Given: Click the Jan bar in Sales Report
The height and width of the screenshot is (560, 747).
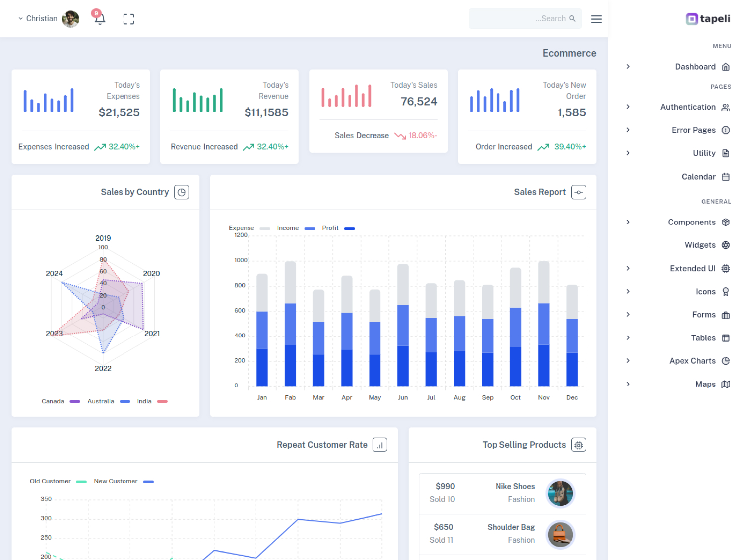Looking at the screenshot, I should tap(262, 330).
